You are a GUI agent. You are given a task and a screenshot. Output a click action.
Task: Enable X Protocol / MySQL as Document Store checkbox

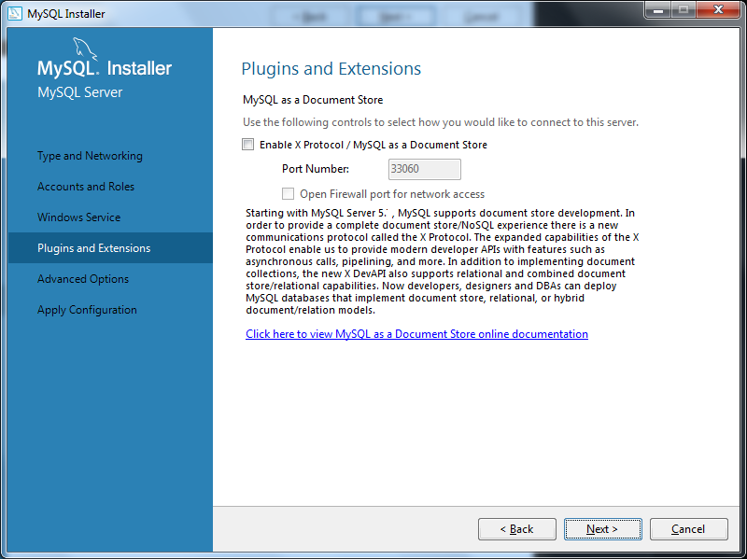tap(247, 145)
